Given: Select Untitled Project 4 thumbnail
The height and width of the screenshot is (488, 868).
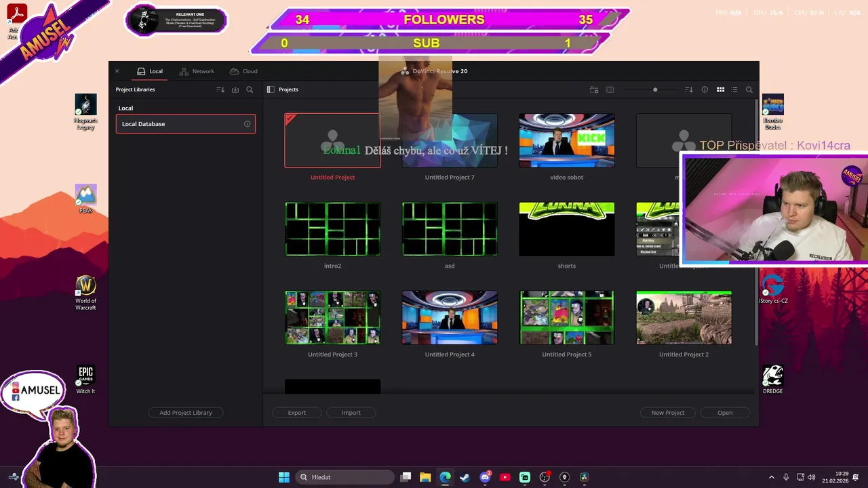Looking at the screenshot, I should pyautogui.click(x=450, y=318).
